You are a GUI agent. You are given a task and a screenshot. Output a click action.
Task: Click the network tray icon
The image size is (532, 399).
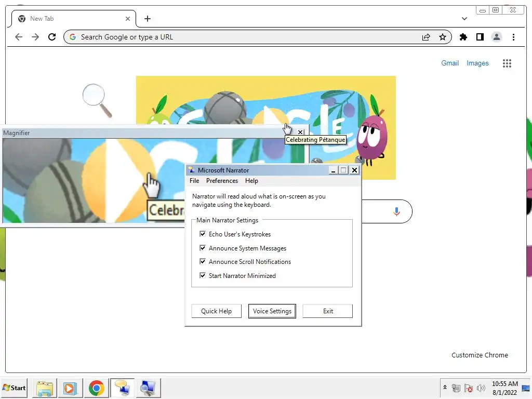pos(456,388)
